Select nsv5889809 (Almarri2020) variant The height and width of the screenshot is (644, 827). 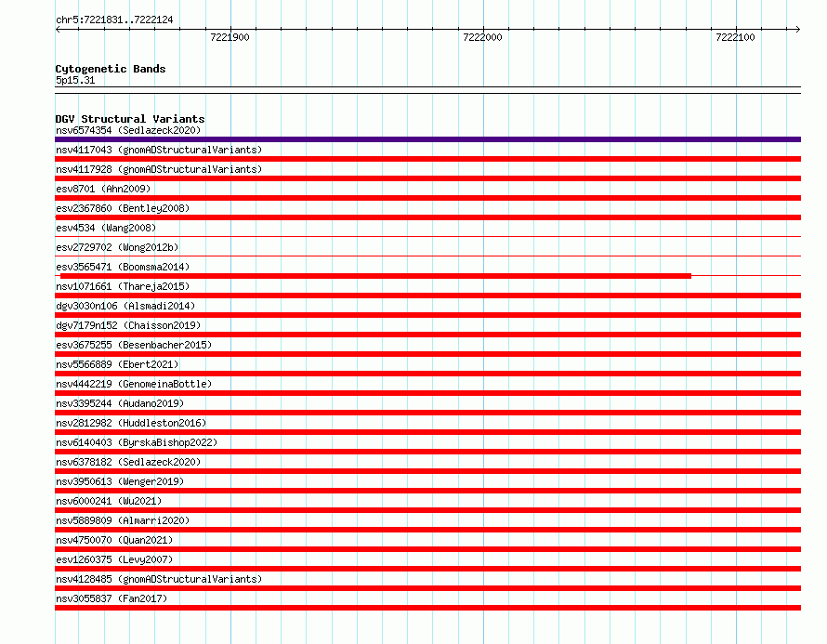pyautogui.click(x=123, y=520)
